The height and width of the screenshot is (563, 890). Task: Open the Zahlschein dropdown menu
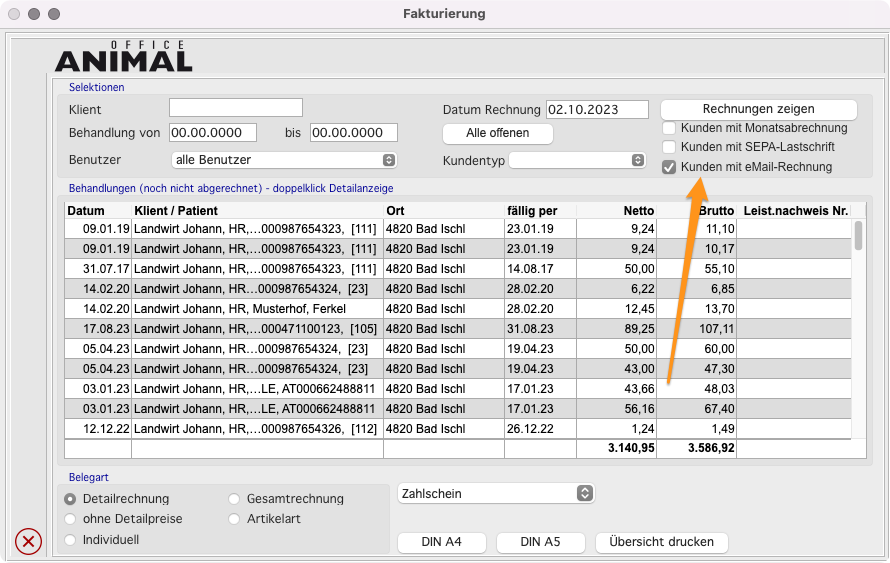(496, 493)
